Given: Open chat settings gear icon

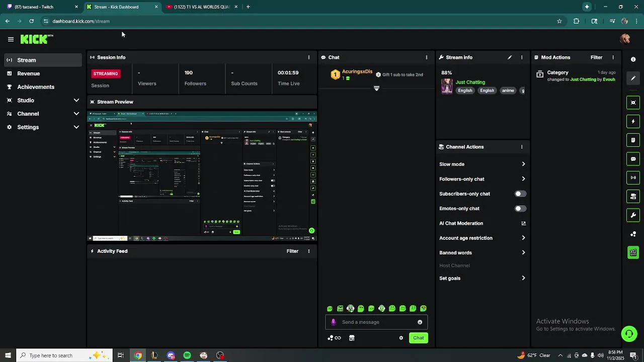Looking at the screenshot, I should tap(401, 338).
